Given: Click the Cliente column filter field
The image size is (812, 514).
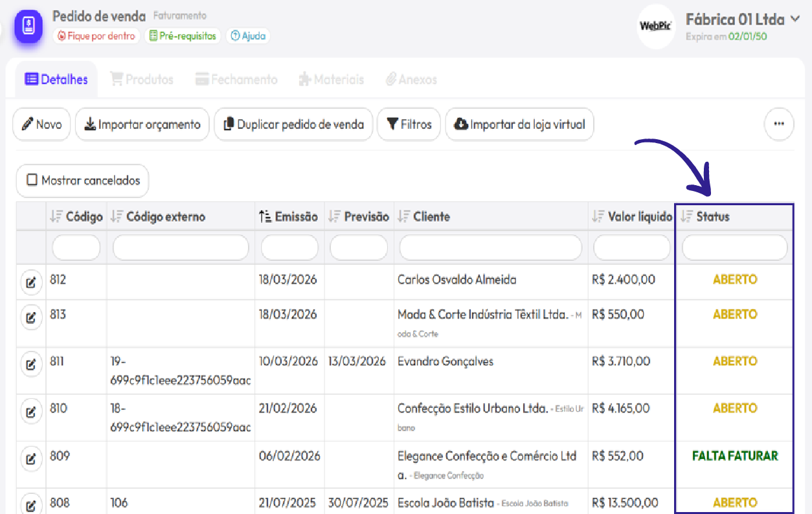Looking at the screenshot, I should (x=490, y=248).
